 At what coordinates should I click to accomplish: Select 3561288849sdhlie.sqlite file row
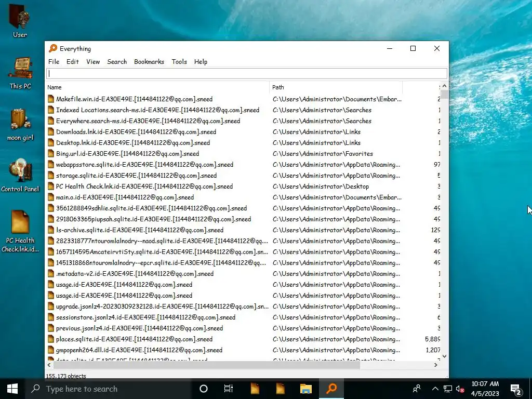[x=243, y=208]
